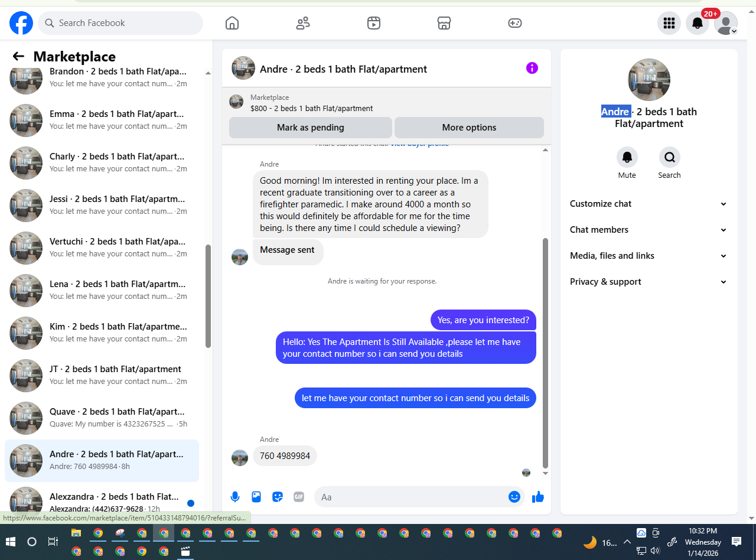This screenshot has height=560, width=756.
Task: Mute the conversation with the bell icon
Action: [x=627, y=157]
